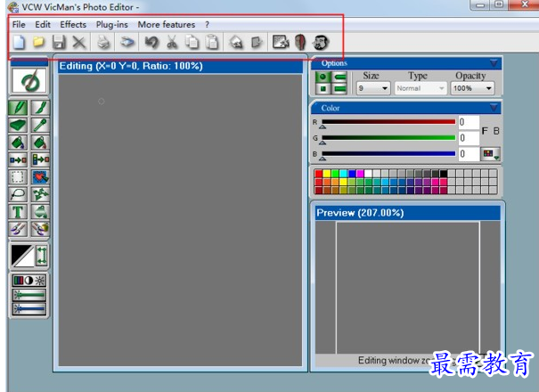Click the F foreground color selector
Viewport: 539px width, 392px height.
click(485, 132)
